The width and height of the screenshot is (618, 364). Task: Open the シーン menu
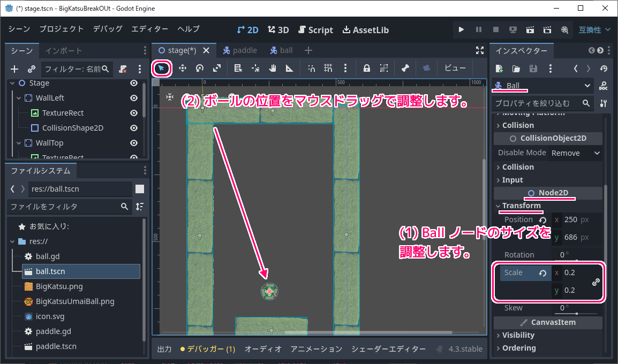point(19,29)
